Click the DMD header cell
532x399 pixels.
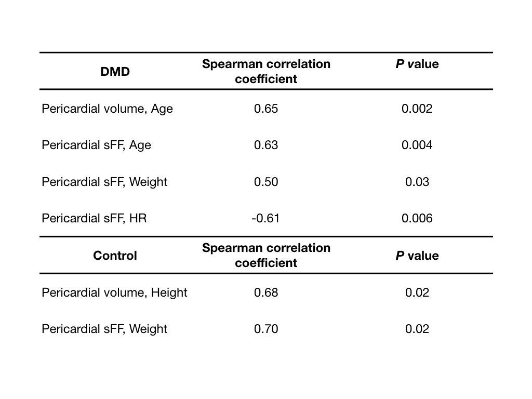[115, 72]
